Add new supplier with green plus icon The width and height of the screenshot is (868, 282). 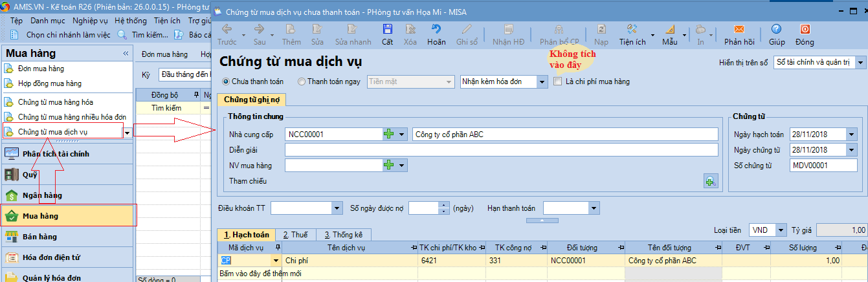(389, 134)
